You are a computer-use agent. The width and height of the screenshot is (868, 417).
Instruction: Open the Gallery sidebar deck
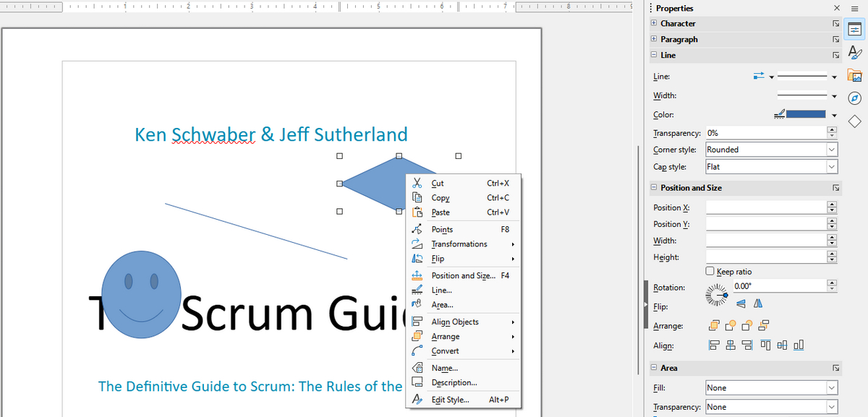[854, 74]
